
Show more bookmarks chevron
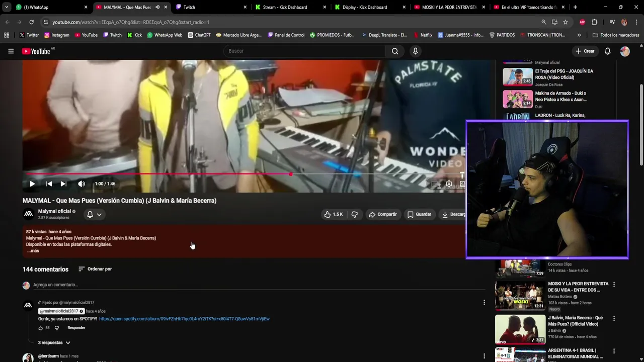click(x=579, y=35)
